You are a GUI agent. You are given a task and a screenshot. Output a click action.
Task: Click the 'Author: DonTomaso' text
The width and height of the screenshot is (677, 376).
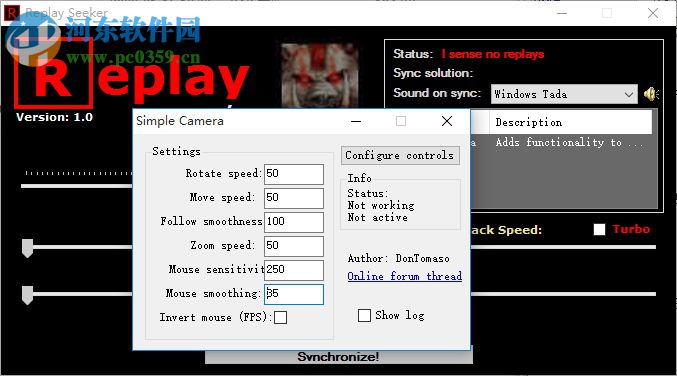click(x=399, y=258)
